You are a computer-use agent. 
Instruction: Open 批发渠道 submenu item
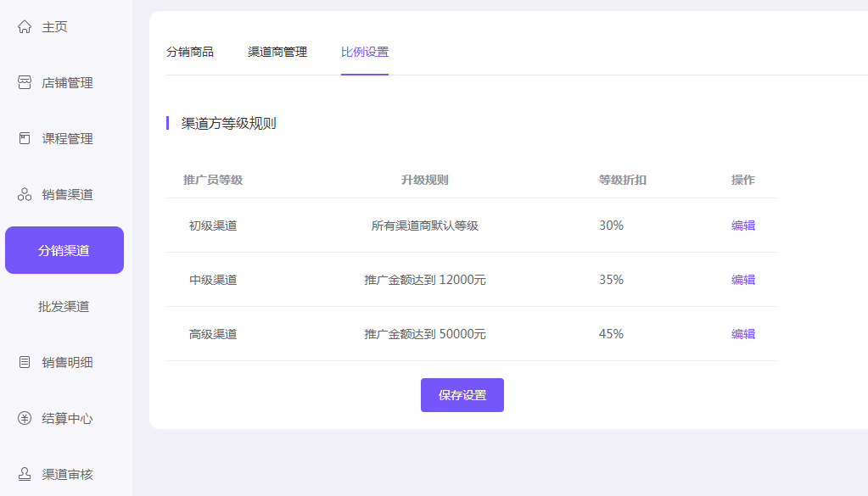[64, 307]
